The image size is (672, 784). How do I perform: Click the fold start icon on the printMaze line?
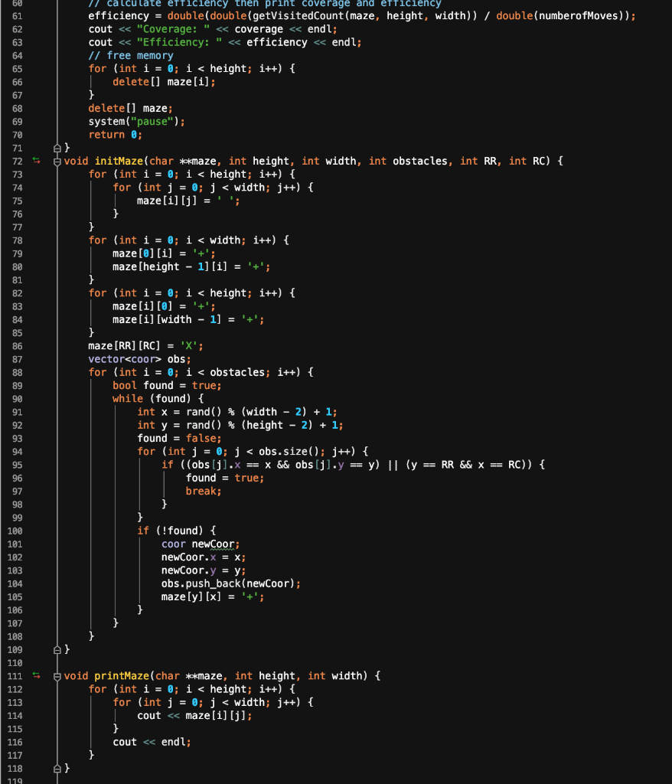tap(57, 675)
